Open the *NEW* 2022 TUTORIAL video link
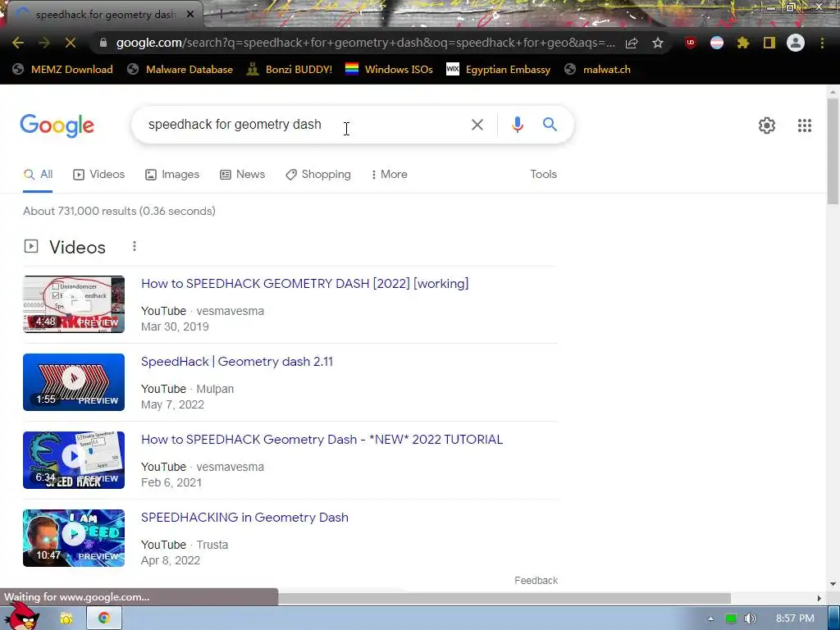This screenshot has height=630, width=840. tap(322, 440)
